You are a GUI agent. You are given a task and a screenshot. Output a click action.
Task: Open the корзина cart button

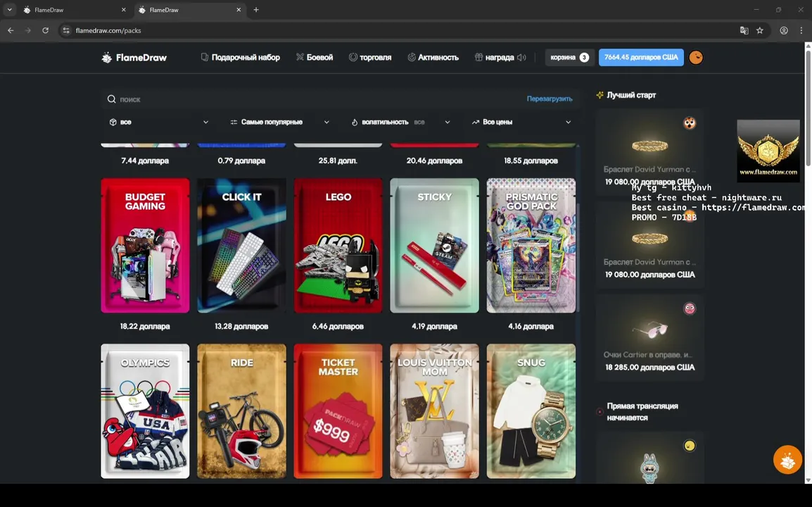pos(570,58)
